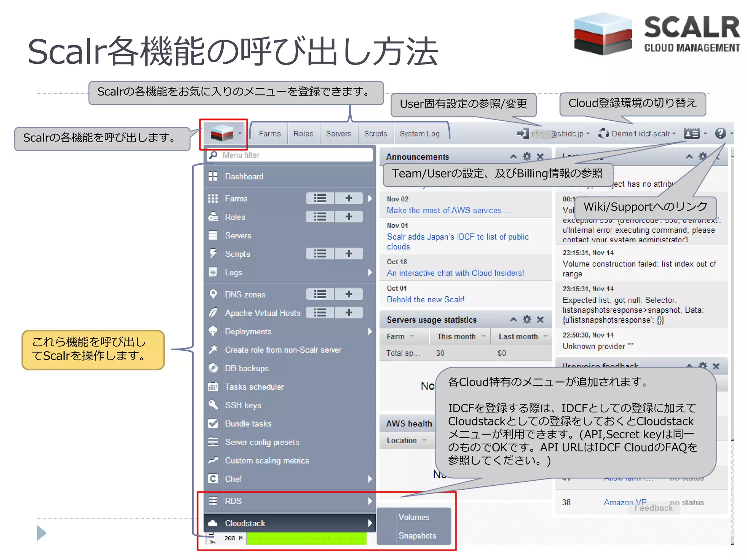Open Servers usage statistics settings gear
This screenshot has width=747, height=560.
click(x=527, y=320)
